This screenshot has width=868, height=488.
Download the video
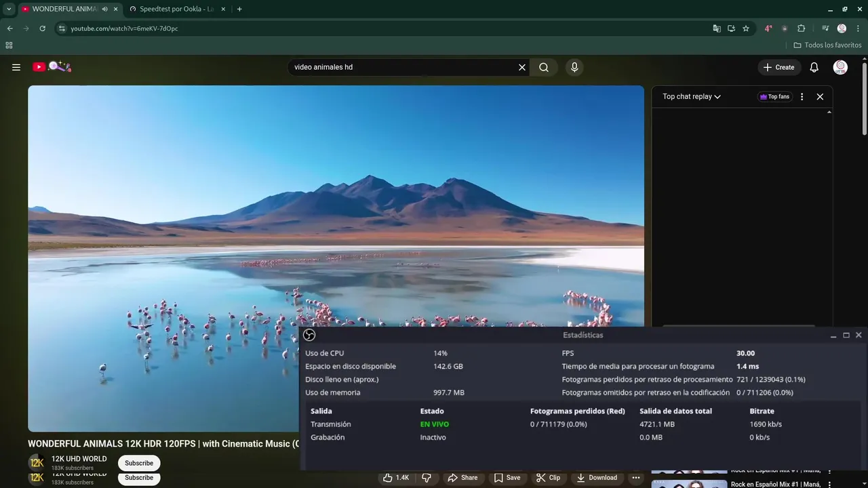[x=597, y=477]
